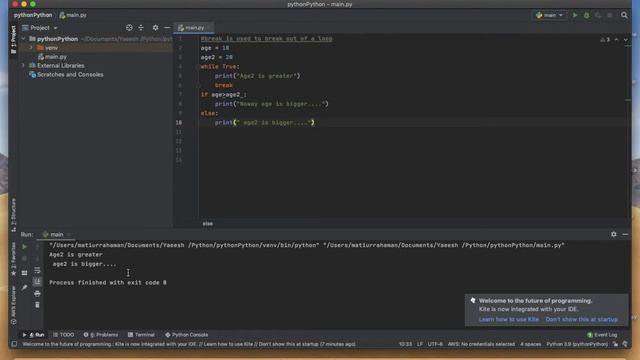
Task: Go to next highlighted problem arrow
Action: point(626,39)
